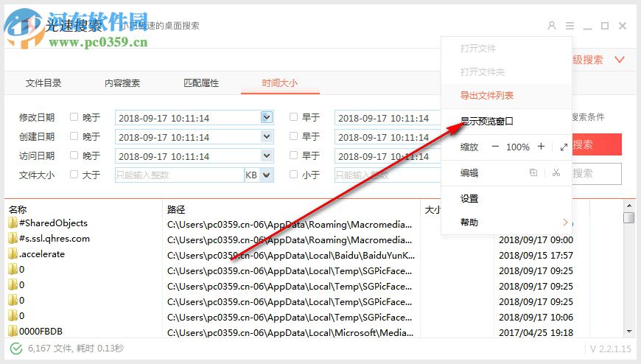
Task: Click the cut scissors icon in edit row
Action: click(x=556, y=172)
